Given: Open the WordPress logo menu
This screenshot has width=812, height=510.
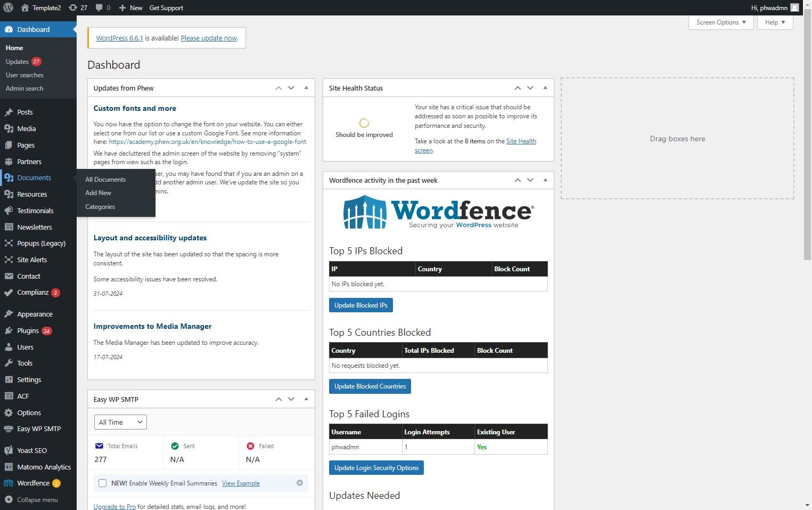Looking at the screenshot, I should pyautogui.click(x=8, y=7).
